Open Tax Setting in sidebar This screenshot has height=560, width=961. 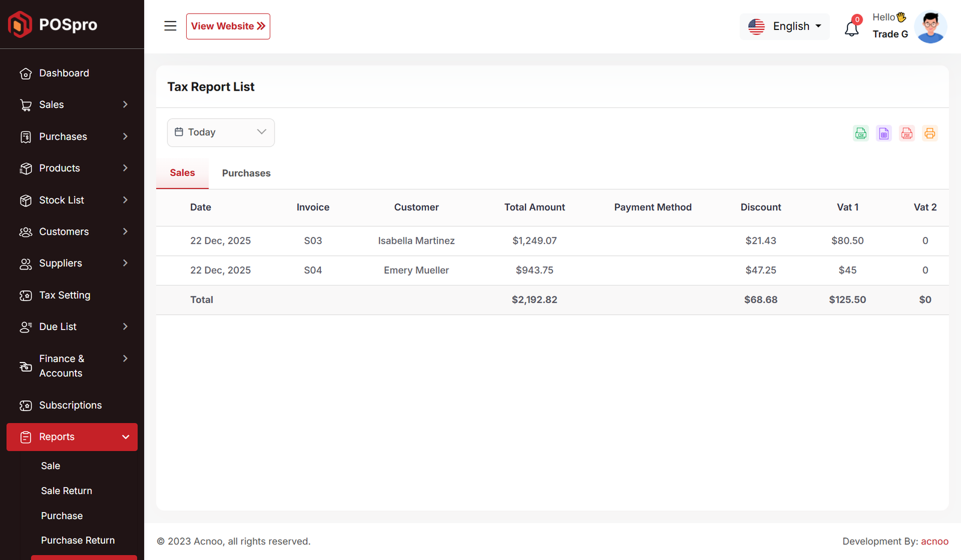tap(64, 295)
